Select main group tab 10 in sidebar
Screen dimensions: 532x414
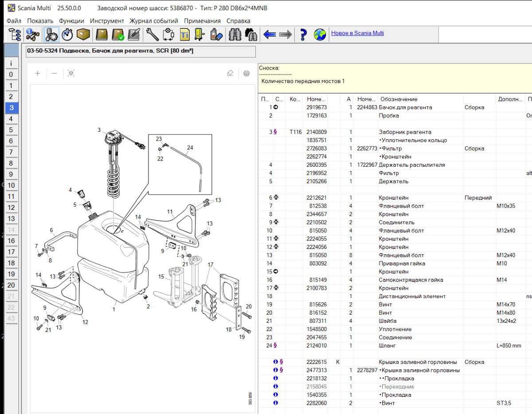click(11, 185)
